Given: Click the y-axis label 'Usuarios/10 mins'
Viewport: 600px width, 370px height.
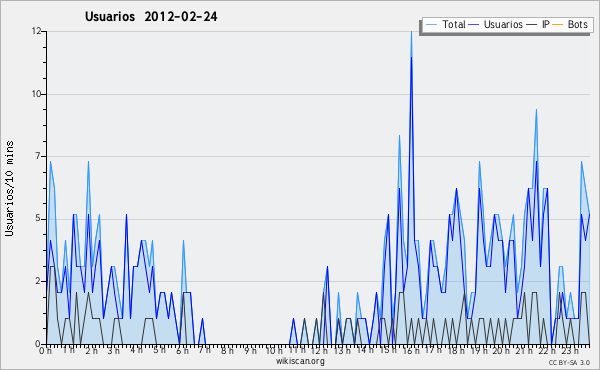Looking at the screenshot, I should (x=9, y=189).
